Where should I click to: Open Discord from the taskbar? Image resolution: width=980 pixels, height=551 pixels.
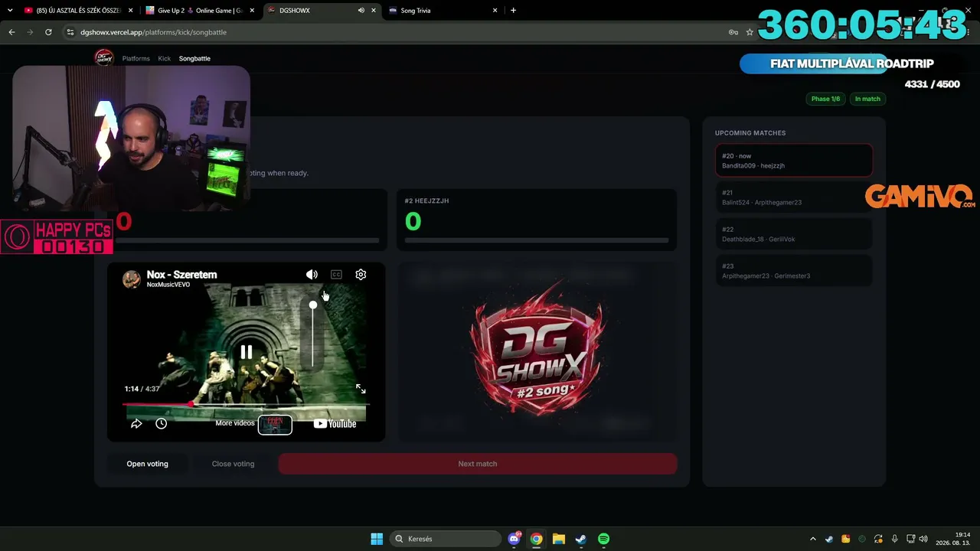coord(514,539)
